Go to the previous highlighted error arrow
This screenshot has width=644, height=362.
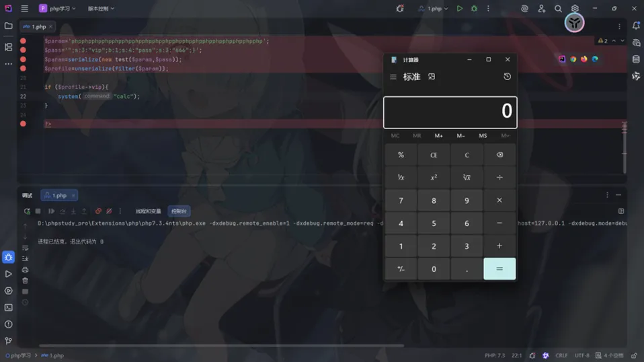[x=614, y=40]
